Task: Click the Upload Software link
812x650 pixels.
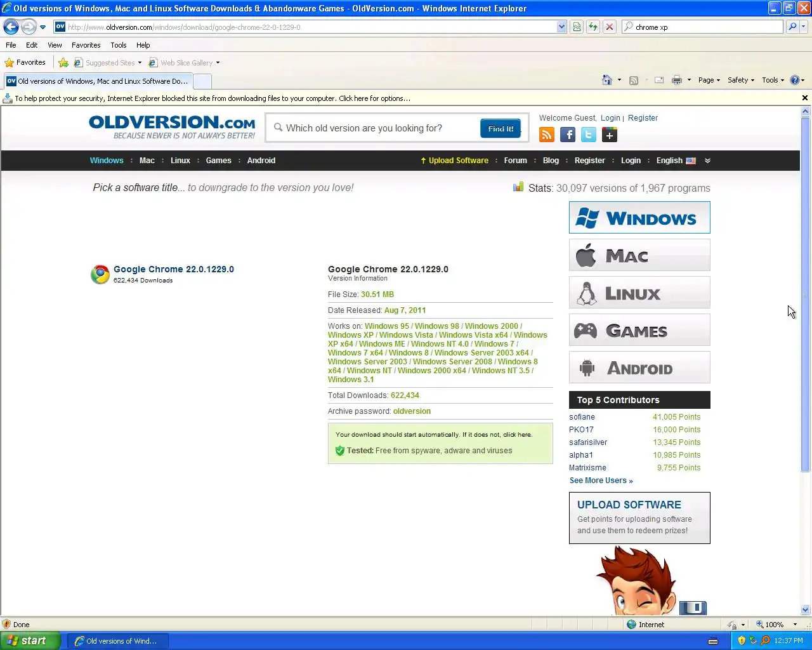Action: (x=454, y=161)
